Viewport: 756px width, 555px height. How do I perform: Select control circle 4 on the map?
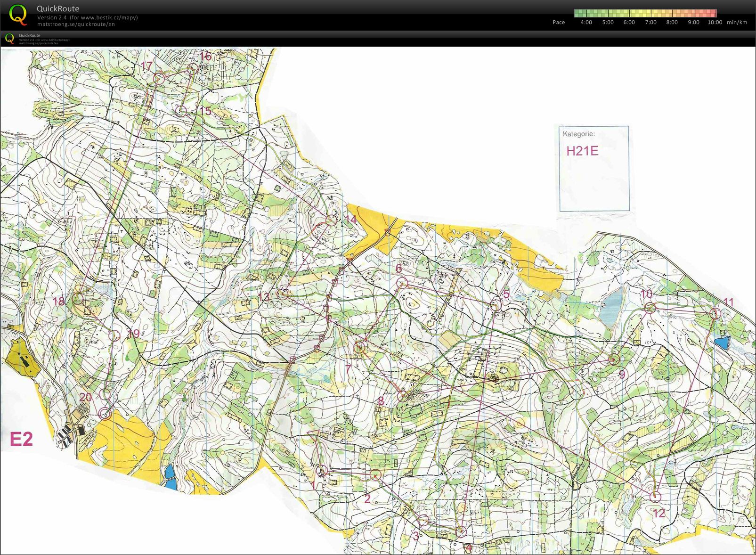click(x=461, y=531)
